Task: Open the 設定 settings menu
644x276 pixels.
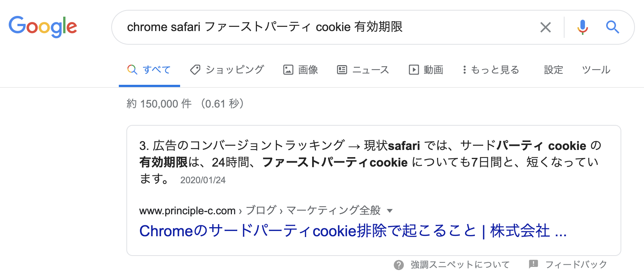Action: pyautogui.click(x=553, y=70)
